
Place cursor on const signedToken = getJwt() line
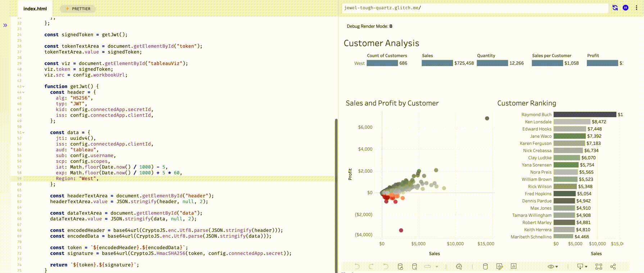[86, 35]
